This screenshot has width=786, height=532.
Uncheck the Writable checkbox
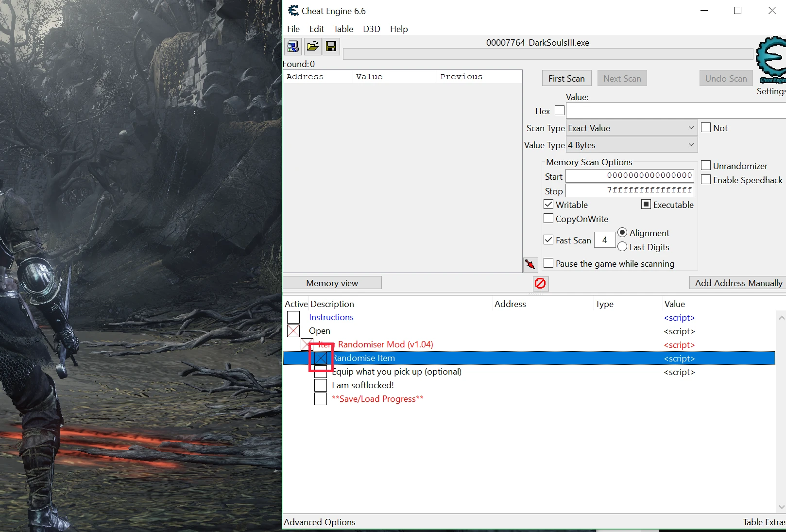click(548, 205)
